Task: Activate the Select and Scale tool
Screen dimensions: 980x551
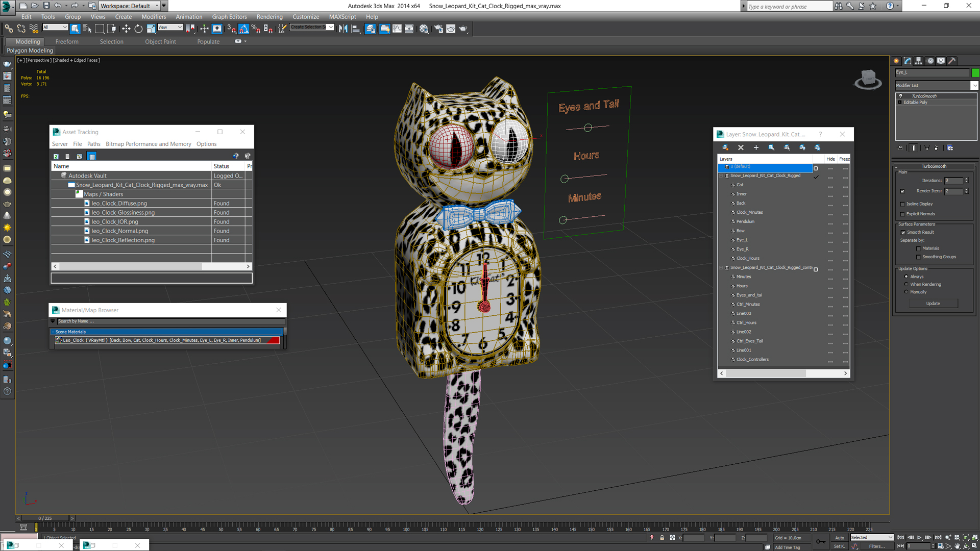Action: point(151,29)
